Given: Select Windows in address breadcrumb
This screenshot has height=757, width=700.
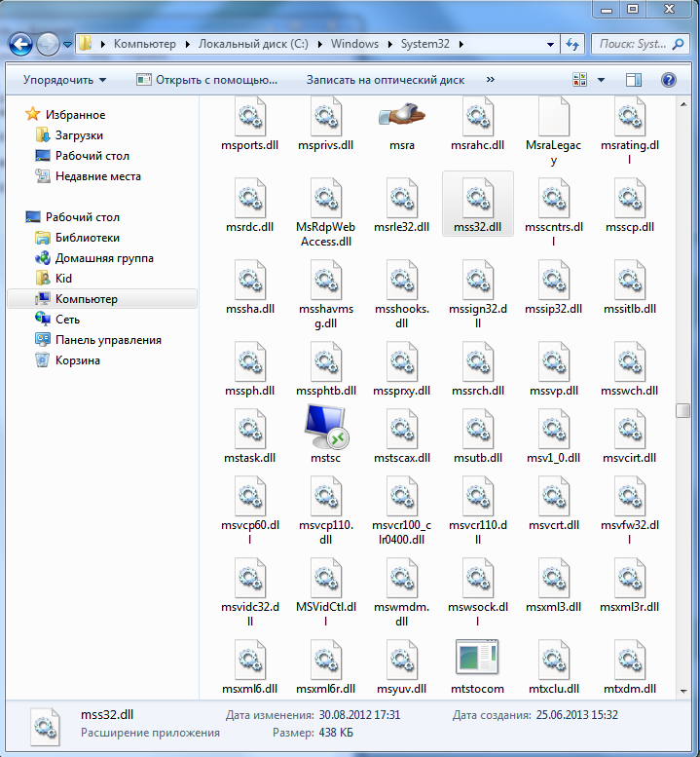Looking at the screenshot, I should [x=354, y=44].
